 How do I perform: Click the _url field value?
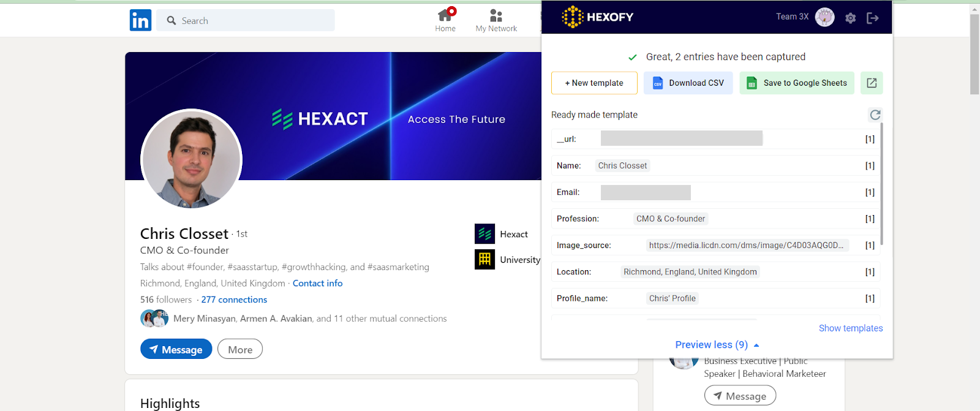click(682, 138)
